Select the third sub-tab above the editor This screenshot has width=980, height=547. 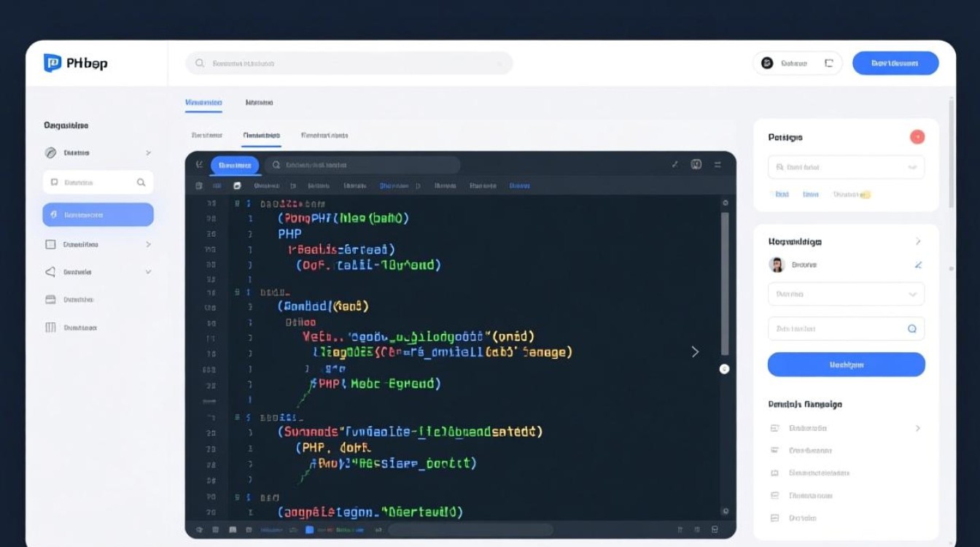click(x=324, y=136)
